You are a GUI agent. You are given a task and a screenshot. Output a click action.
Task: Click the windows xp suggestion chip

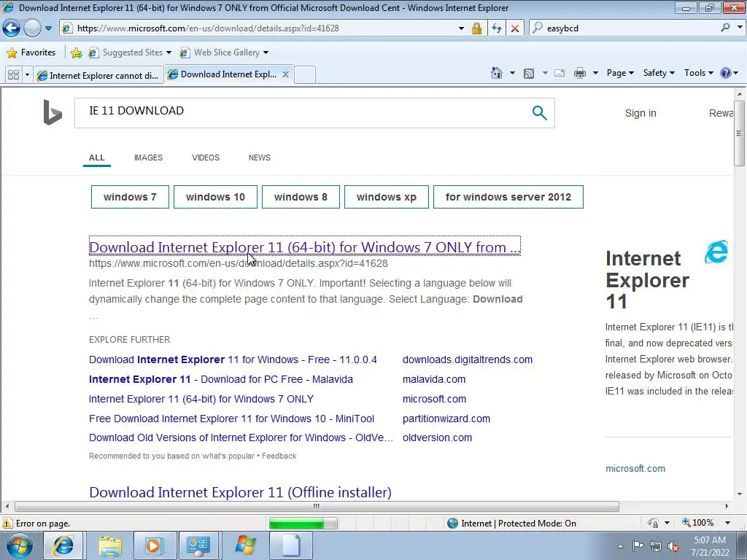click(387, 197)
